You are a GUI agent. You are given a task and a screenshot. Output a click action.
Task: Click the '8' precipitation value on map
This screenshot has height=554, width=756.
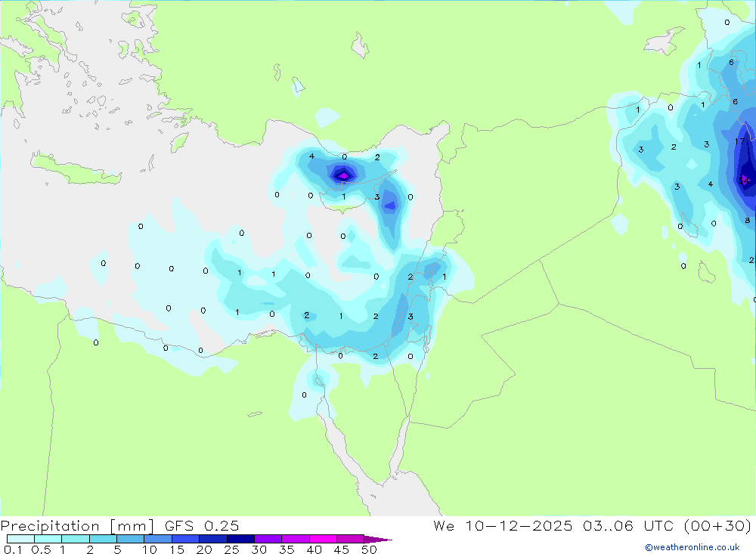click(748, 221)
